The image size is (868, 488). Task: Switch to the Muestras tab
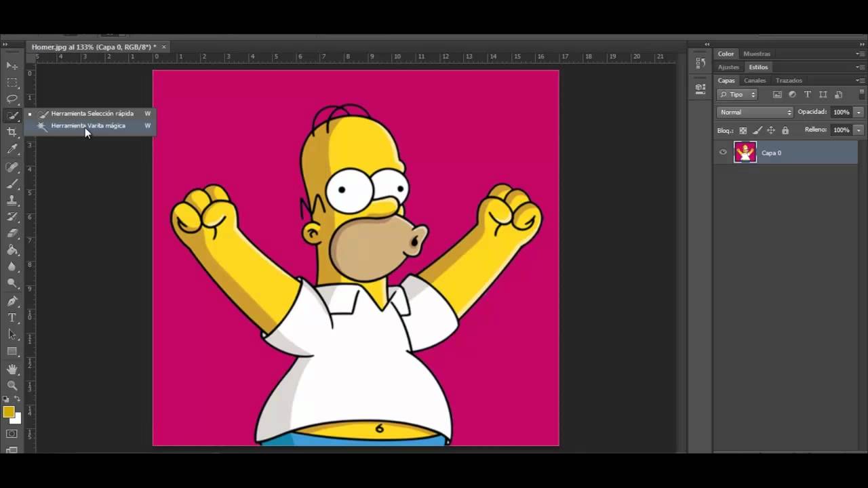tap(757, 54)
